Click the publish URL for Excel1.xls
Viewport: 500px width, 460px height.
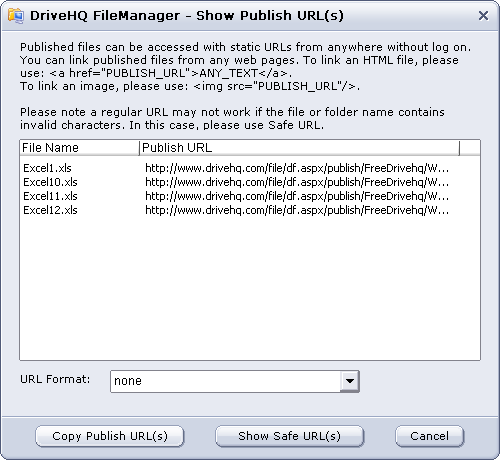pos(297,168)
